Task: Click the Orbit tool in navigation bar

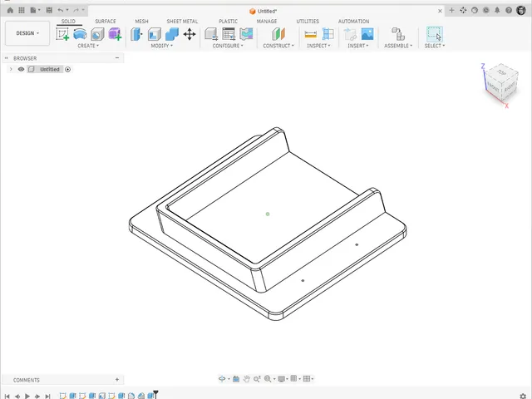Action: (x=222, y=379)
